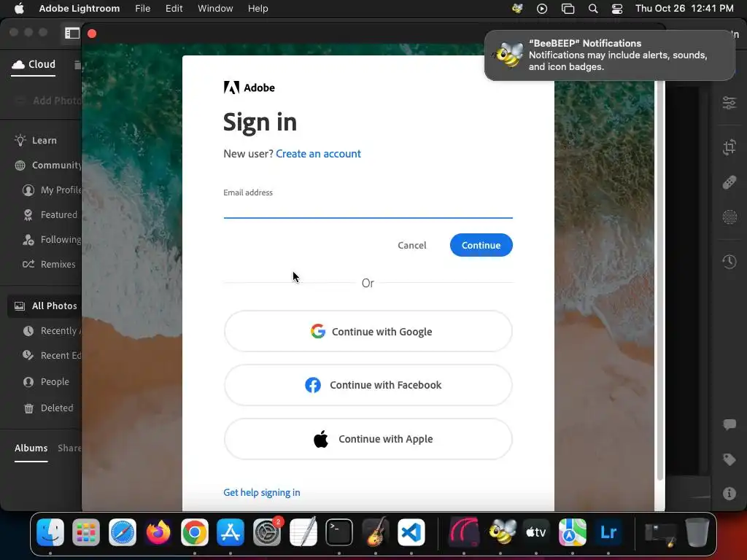The image size is (747, 560).
Task: Click the Cancel button
Action: 412,245
